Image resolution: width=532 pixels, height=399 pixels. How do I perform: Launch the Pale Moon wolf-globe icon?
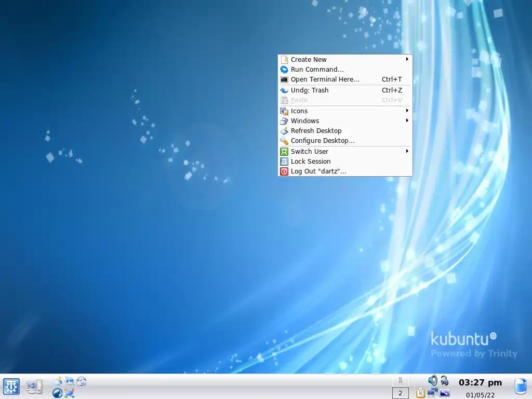coord(57,393)
